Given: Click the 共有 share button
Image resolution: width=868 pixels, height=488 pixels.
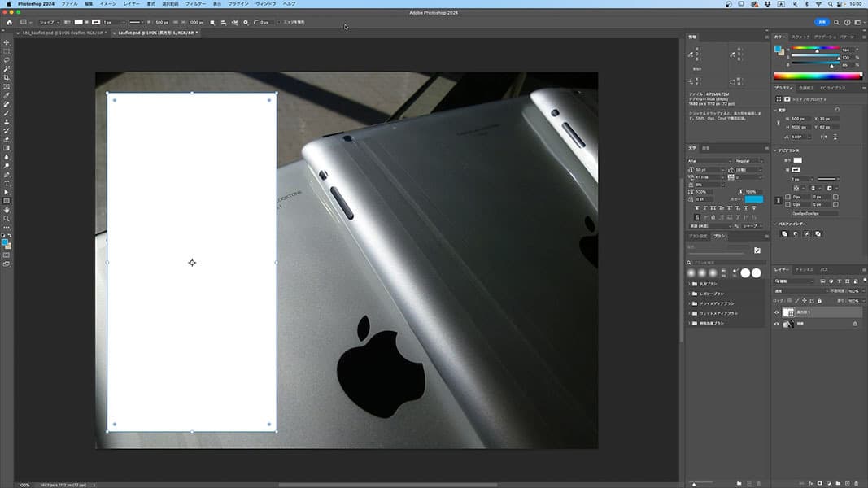Looking at the screenshot, I should coord(822,22).
